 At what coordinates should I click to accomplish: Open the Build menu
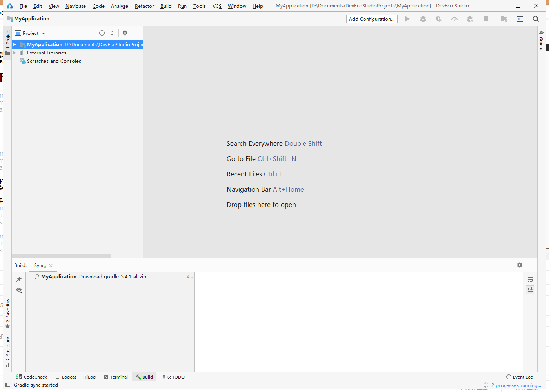[166, 6]
